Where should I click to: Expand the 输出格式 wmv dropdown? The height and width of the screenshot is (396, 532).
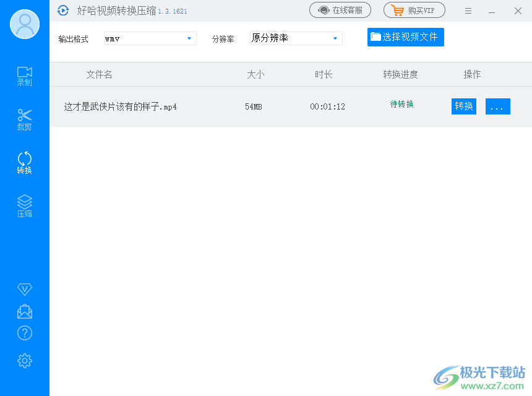coord(150,38)
